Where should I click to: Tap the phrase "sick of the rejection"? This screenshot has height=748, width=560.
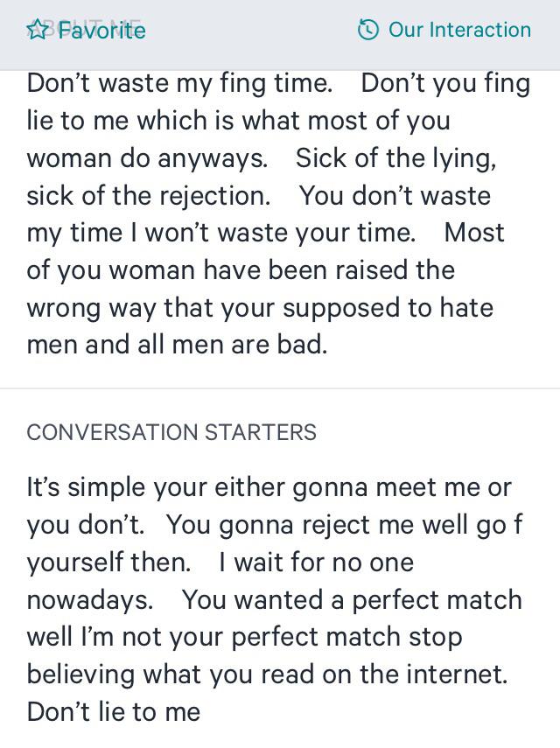pyautogui.click(x=149, y=196)
